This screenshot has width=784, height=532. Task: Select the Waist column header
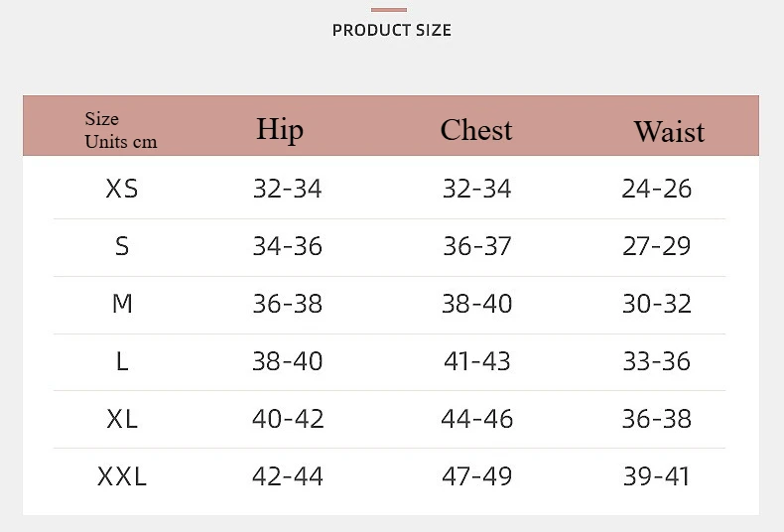pos(670,132)
